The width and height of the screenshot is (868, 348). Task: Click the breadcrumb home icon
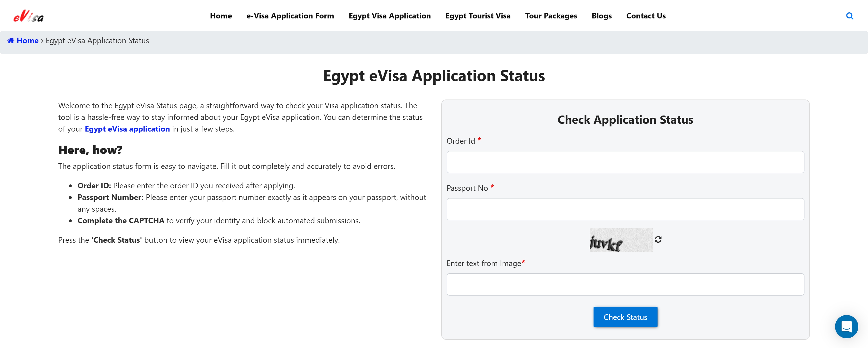pyautogui.click(x=11, y=41)
